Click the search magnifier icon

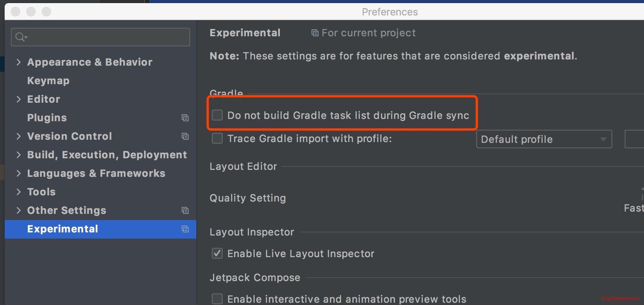tap(20, 37)
